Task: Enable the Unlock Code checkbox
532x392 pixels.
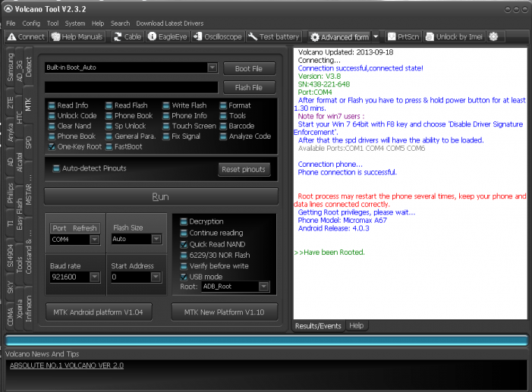Action: coord(52,116)
